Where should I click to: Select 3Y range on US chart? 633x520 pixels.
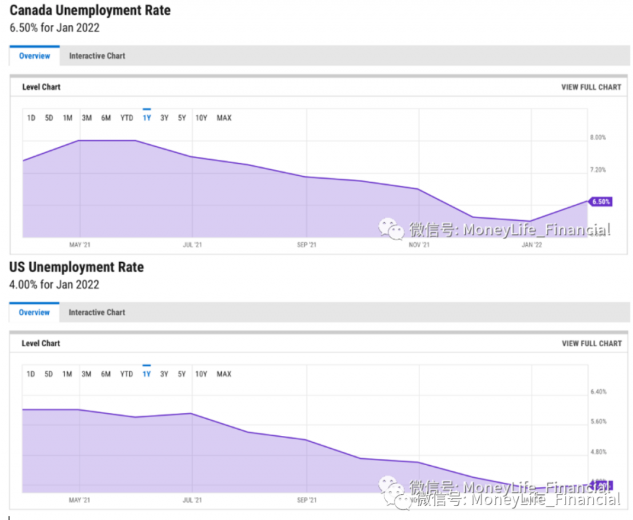pyautogui.click(x=164, y=374)
